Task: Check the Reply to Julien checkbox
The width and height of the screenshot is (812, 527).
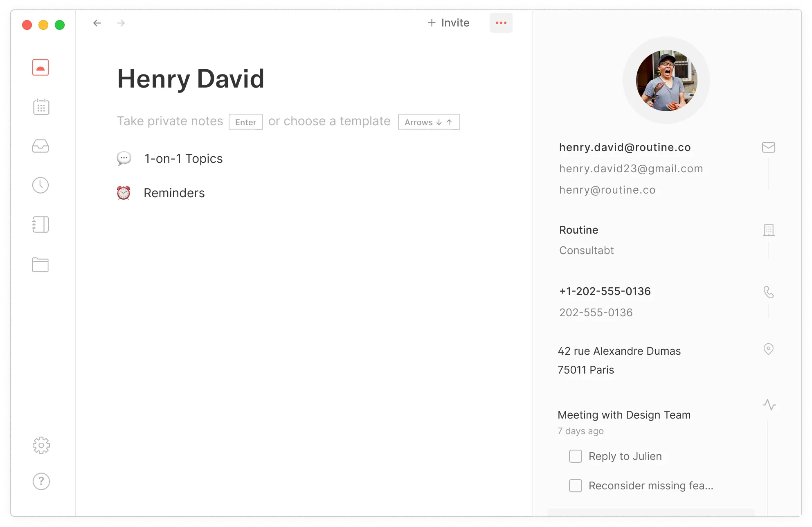Action: (575, 456)
